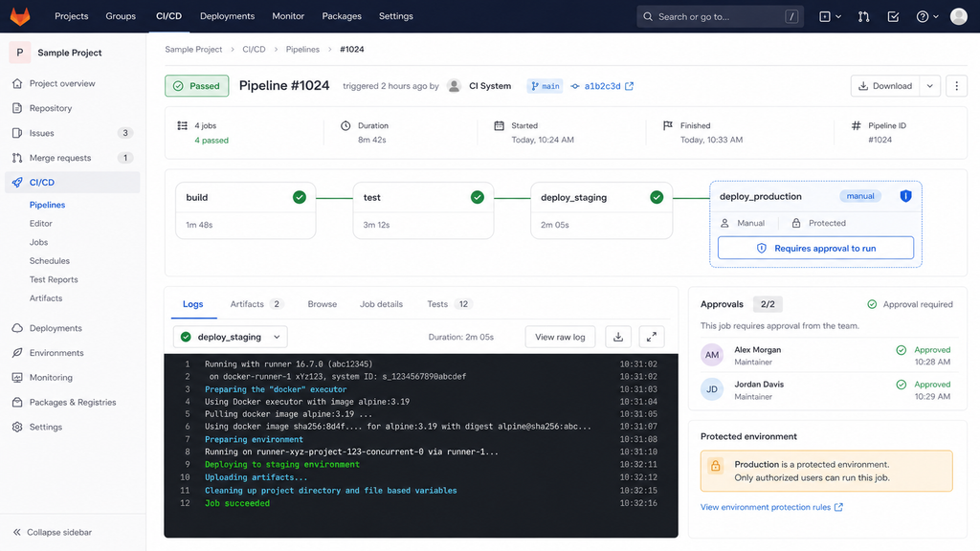Click the '4 passed' jobs text

(212, 141)
